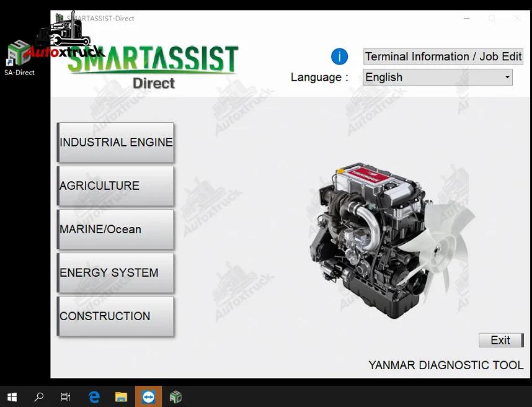Open Task View from the taskbar
Viewport: 532px width, 407px height.
(65, 396)
